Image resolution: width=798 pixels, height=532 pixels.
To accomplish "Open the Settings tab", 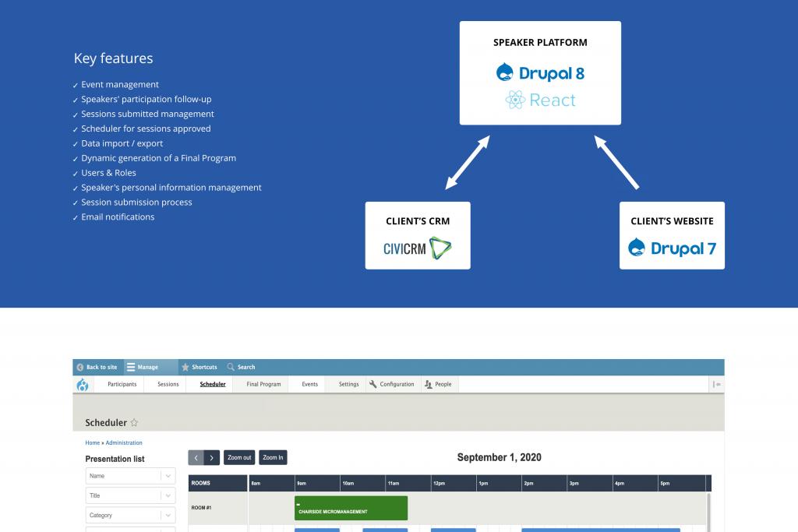I will (348, 385).
